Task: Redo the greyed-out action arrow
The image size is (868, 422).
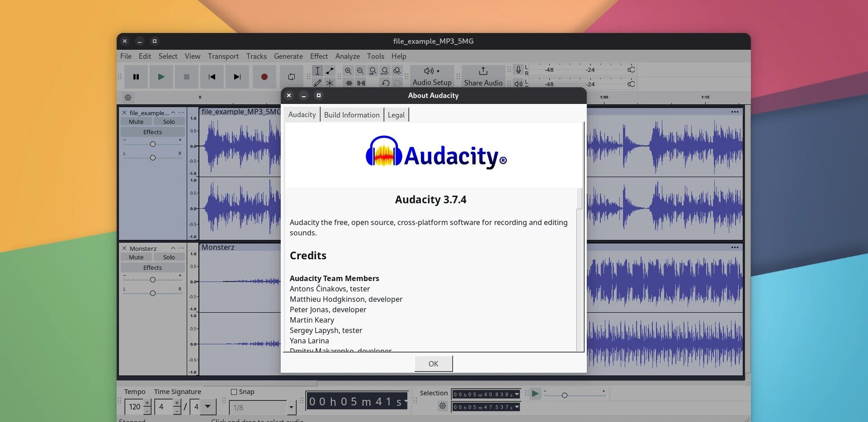Action: 397,83
